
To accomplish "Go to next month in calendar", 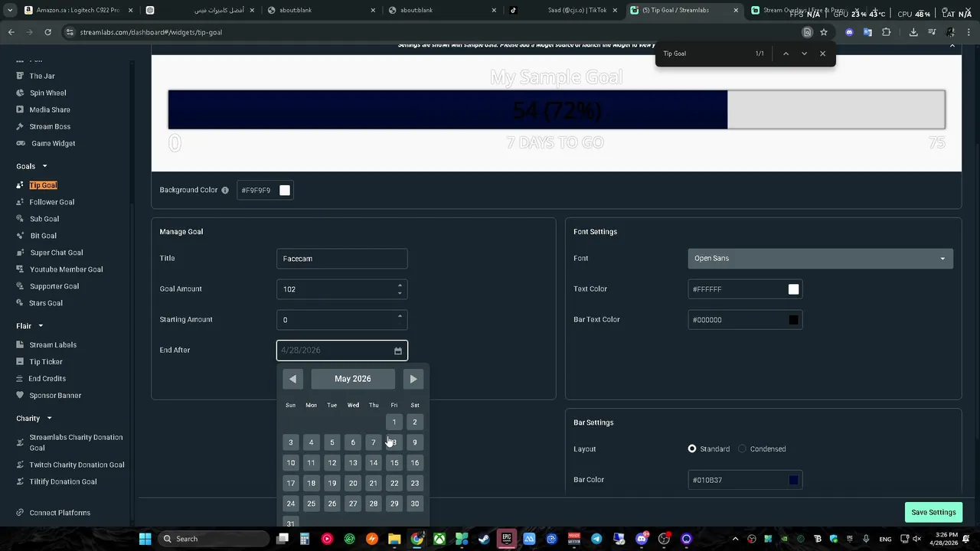I will click(413, 379).
